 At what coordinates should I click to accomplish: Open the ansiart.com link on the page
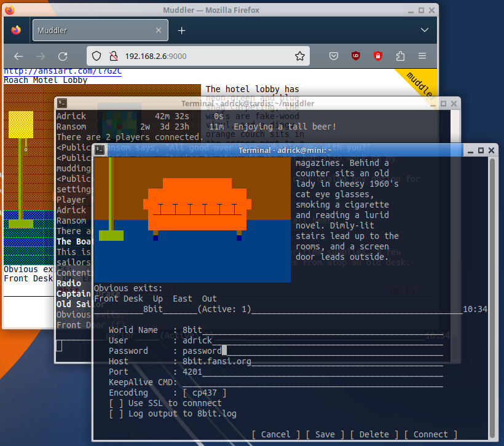pyautogui.click(x=63, y=71)
